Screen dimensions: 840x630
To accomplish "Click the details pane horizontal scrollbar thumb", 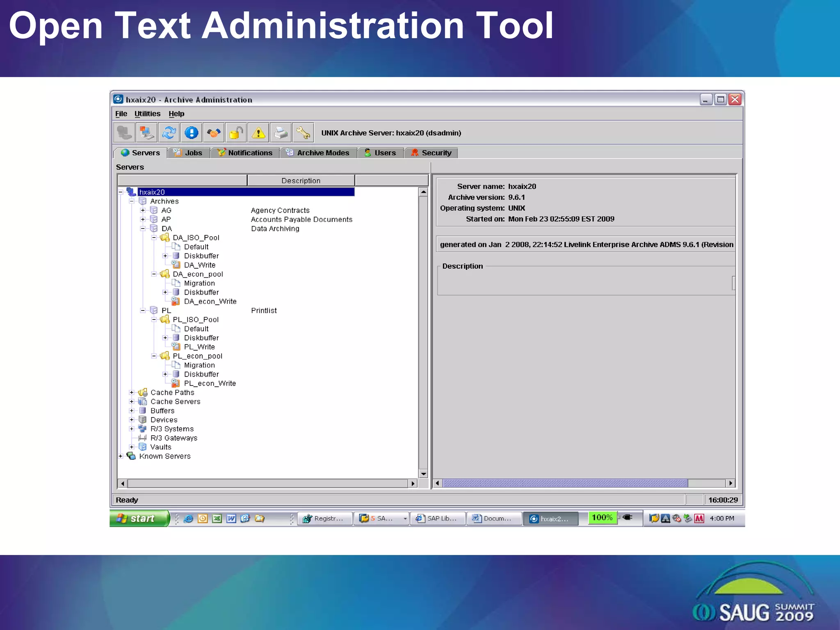I will (x=565, y=483).
